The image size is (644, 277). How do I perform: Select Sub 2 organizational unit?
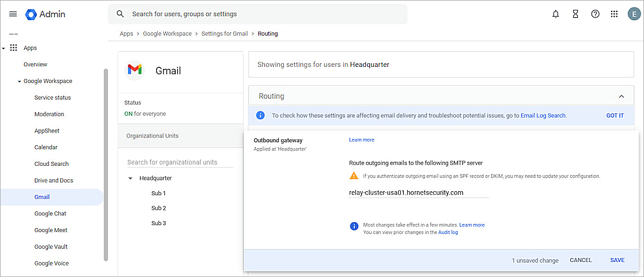tap(158, 208)
